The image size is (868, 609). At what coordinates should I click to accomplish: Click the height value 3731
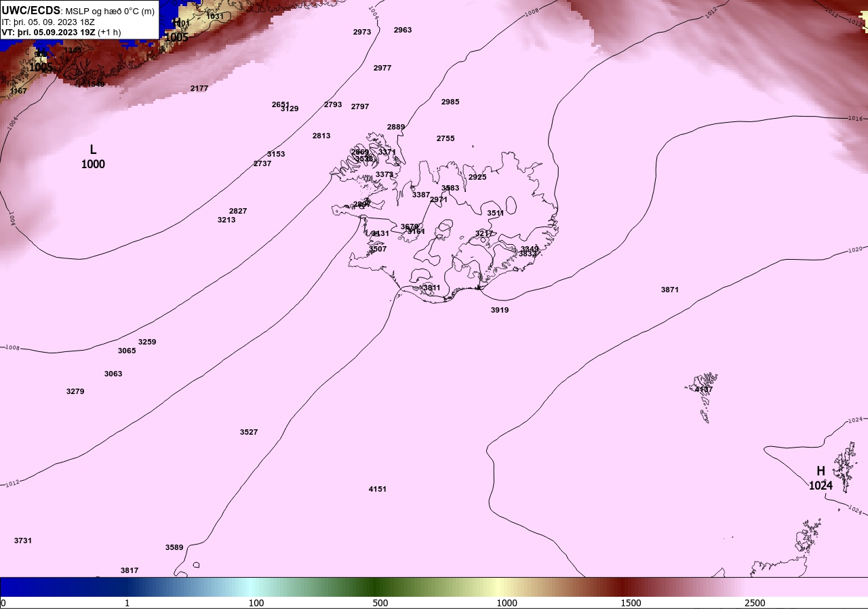(23, 541)
